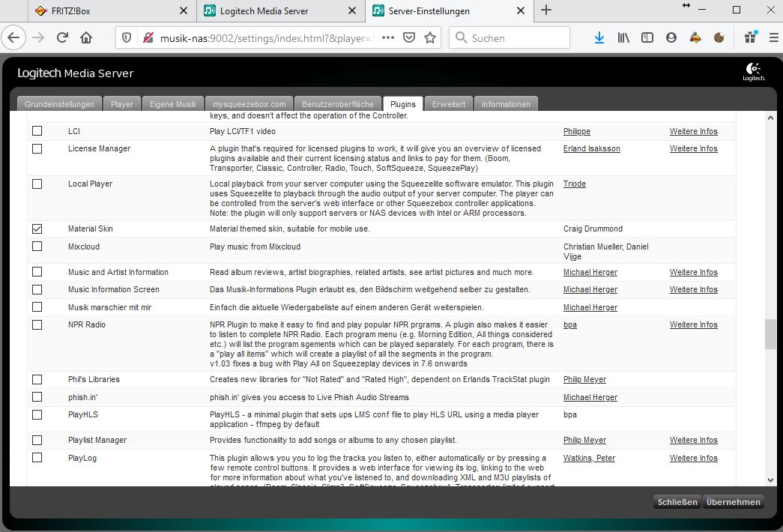This screenshot has height=532, width=783.
Task: Bookmark this page with the star
Action: (430, 38)
